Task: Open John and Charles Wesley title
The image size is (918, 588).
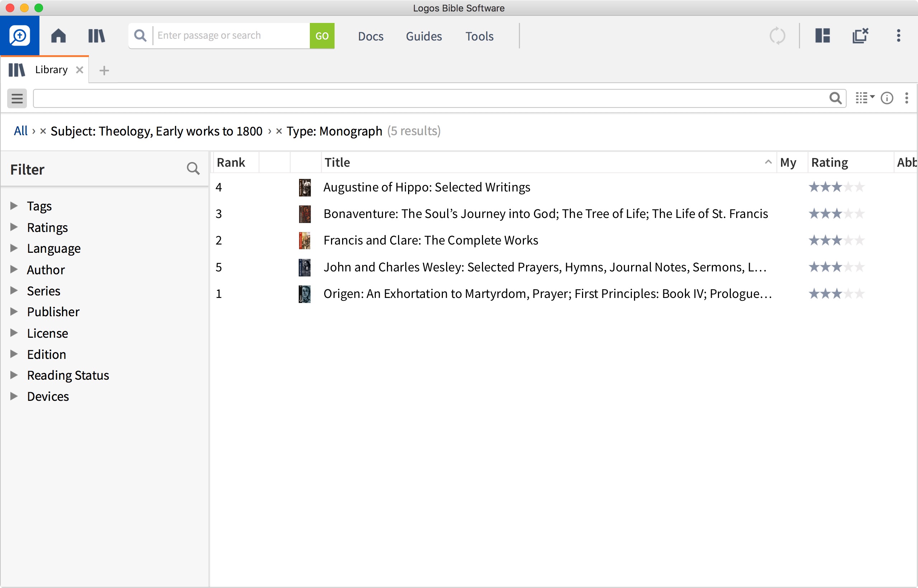Action: 545,267
